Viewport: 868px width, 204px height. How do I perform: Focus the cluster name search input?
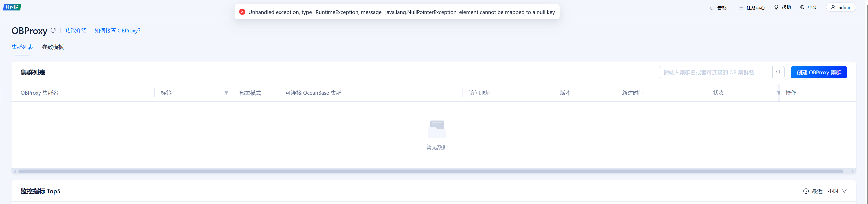click(x=715, y=72)
